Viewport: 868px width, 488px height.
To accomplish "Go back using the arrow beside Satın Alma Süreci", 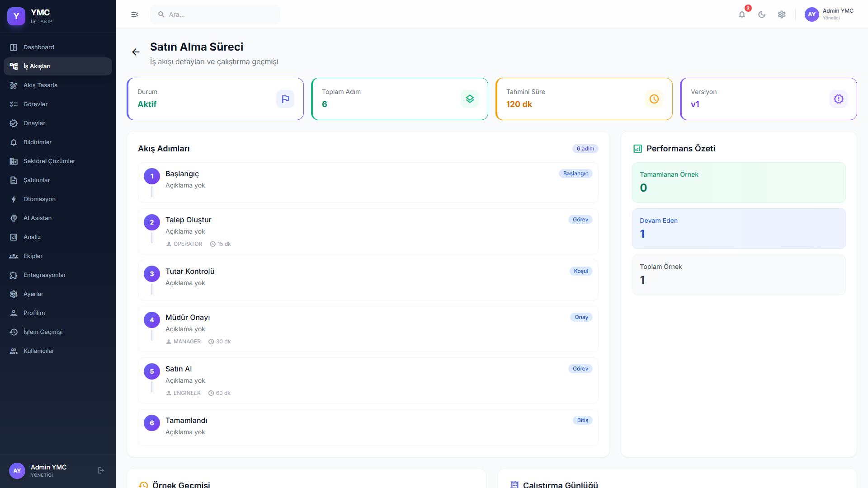I will [x=136, y=52].
